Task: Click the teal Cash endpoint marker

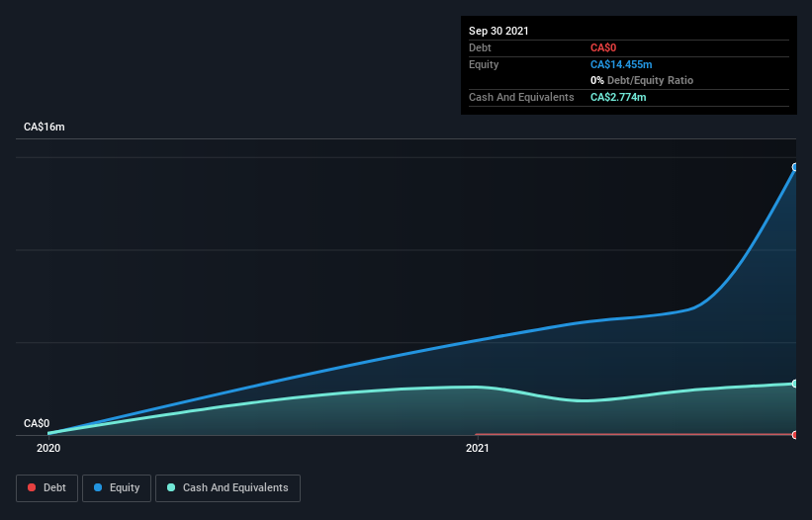Action: (795, 384)
